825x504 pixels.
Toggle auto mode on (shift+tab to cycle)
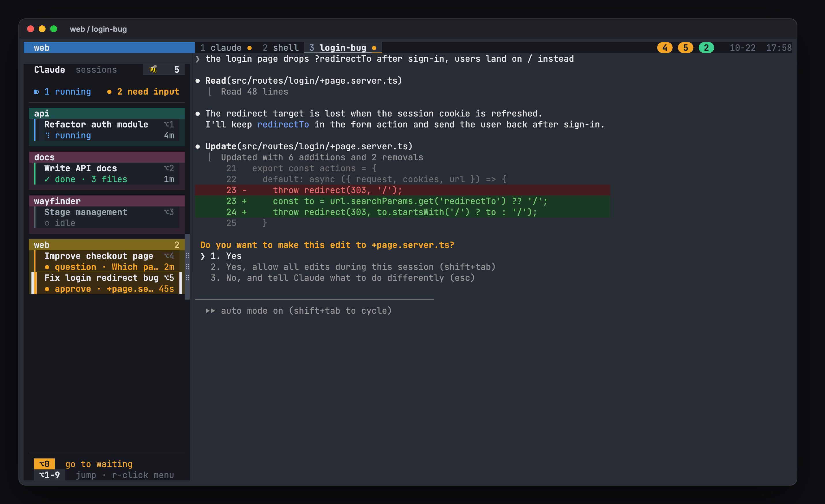299,311
